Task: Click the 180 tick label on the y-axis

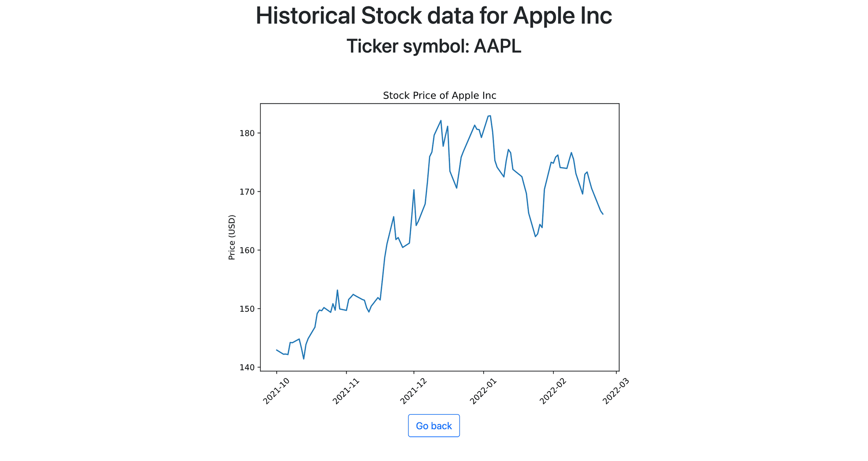Action: point(248,133)
